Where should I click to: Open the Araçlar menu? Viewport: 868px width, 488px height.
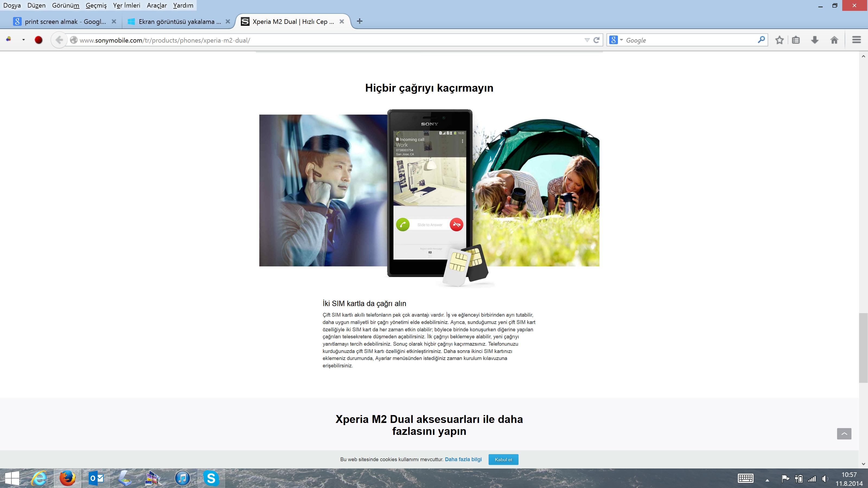coord(157,5)
